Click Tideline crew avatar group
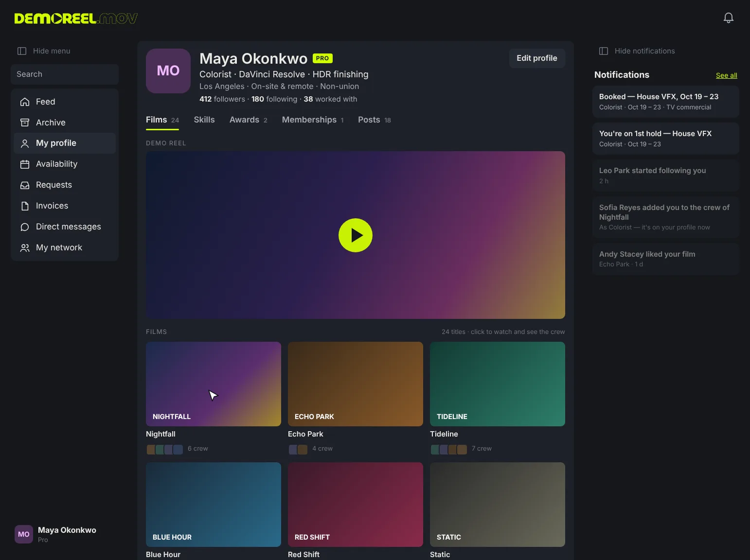The height and width of the screenshot is (560, 750). pos(449,449)
